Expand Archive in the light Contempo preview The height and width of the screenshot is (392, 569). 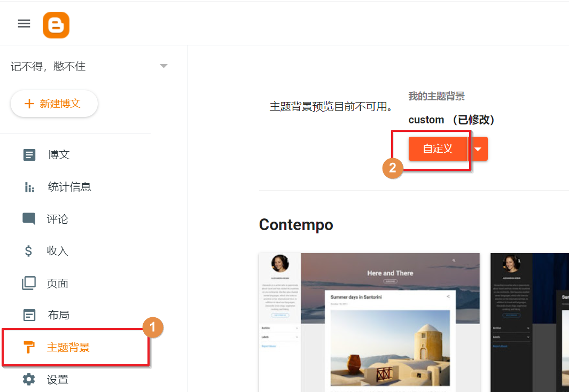297,328
